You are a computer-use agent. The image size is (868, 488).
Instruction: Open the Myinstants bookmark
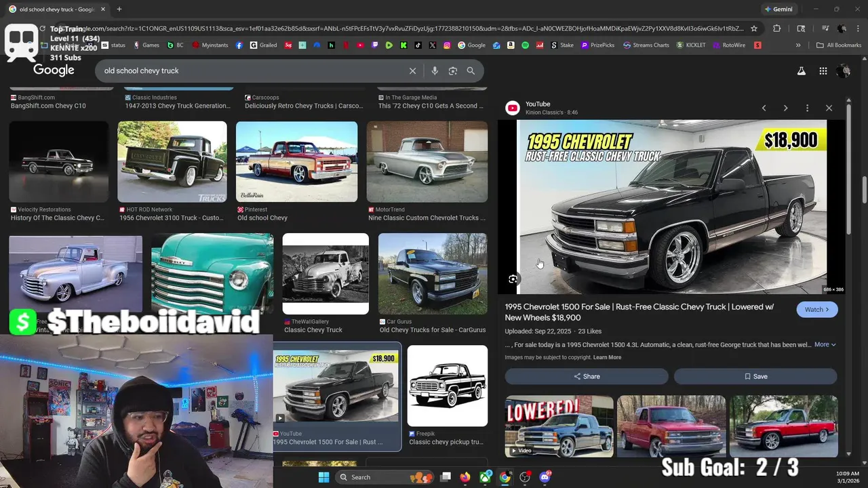210,45
